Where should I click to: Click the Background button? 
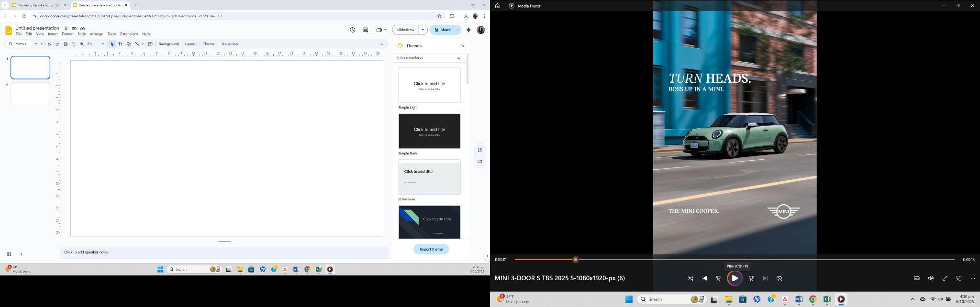(x=168, y=44)
